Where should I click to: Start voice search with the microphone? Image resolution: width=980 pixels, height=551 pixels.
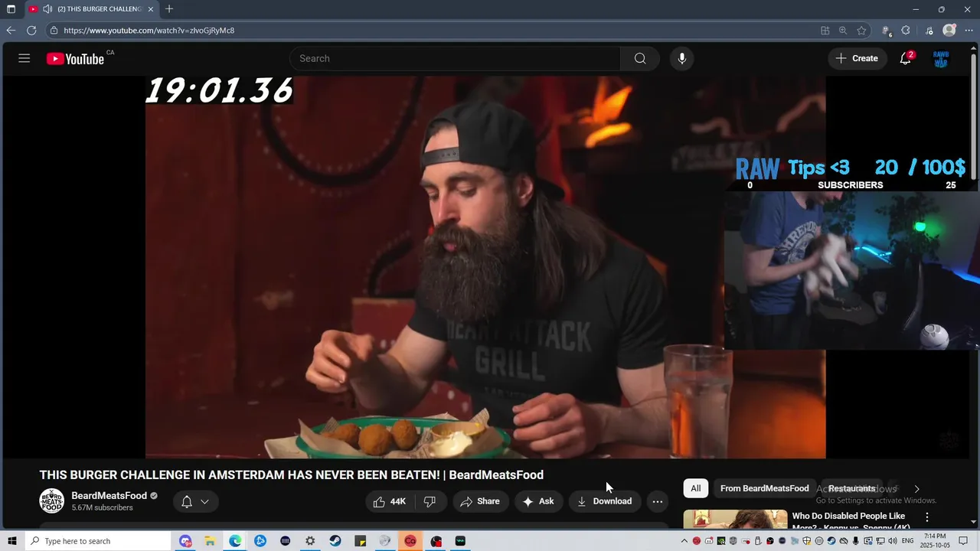(681, 58)
